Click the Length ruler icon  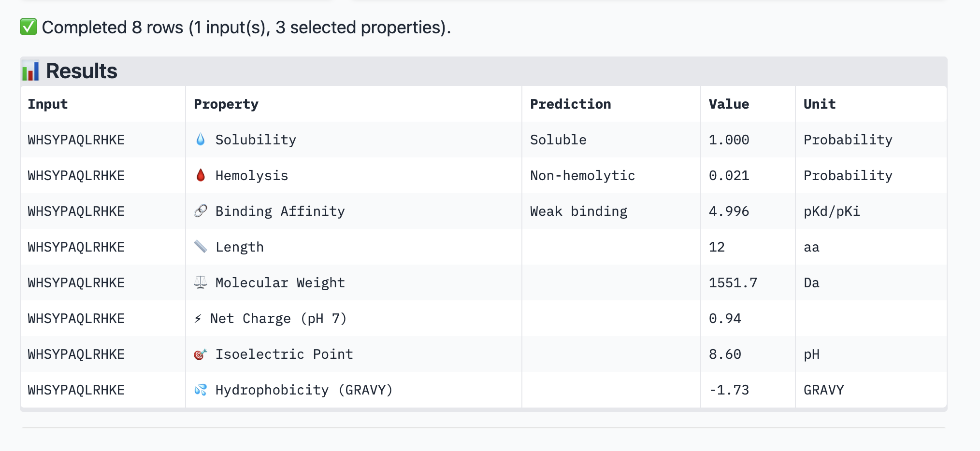tap(201, 247)
